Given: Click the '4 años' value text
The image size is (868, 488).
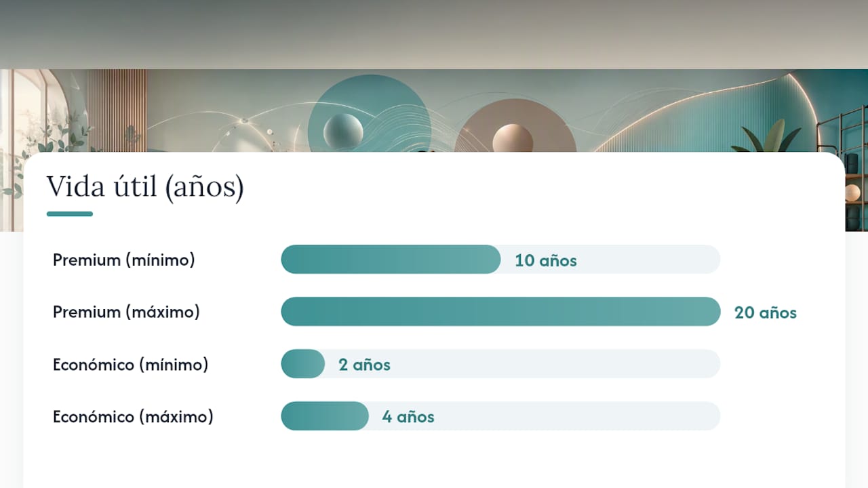Looking at the screenshot, I should coord(408,417).
